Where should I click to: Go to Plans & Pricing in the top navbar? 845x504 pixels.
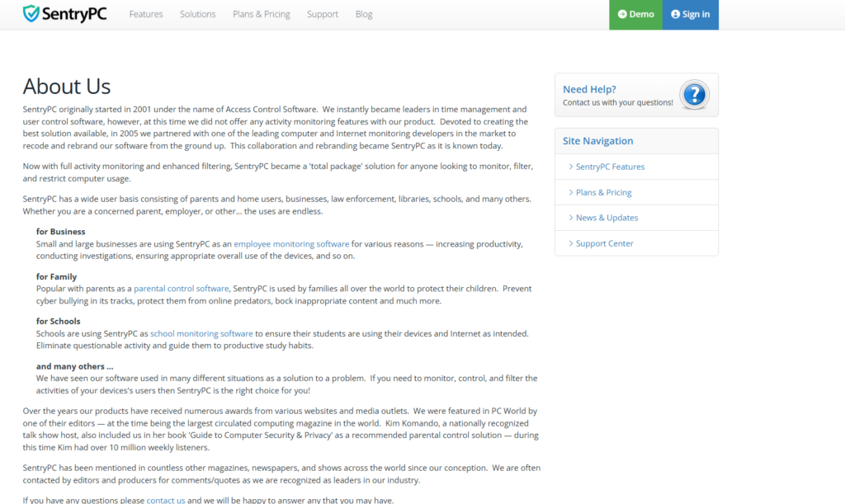[x=262, y=15]
